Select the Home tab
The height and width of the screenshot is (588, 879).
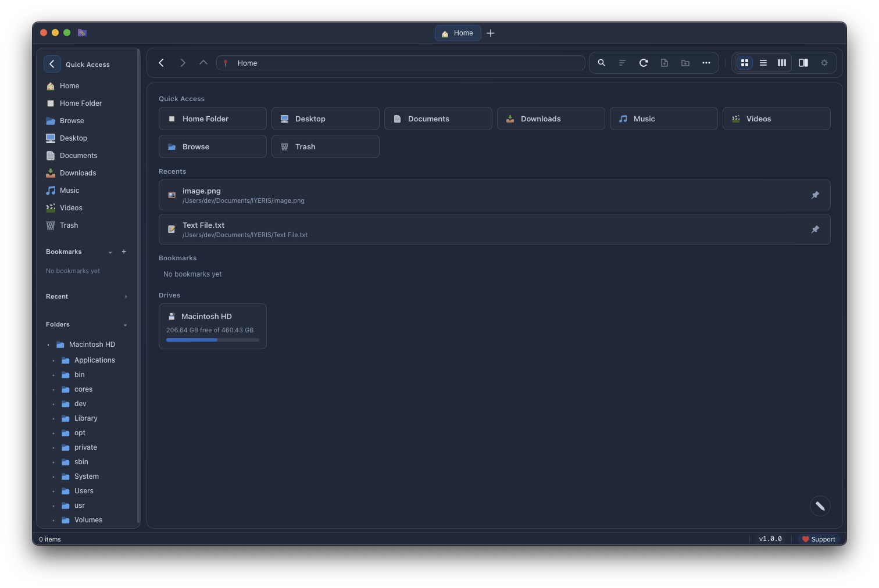[458, 33]
